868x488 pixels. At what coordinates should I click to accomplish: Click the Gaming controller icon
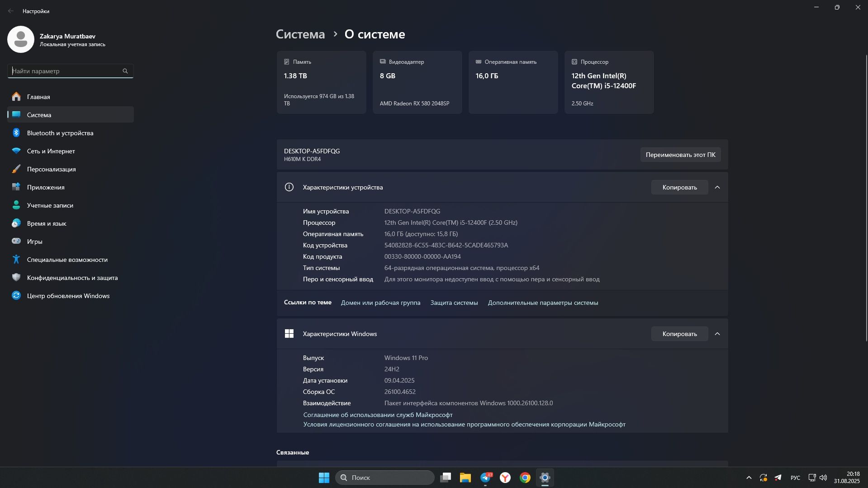click(x=16, y=242)
